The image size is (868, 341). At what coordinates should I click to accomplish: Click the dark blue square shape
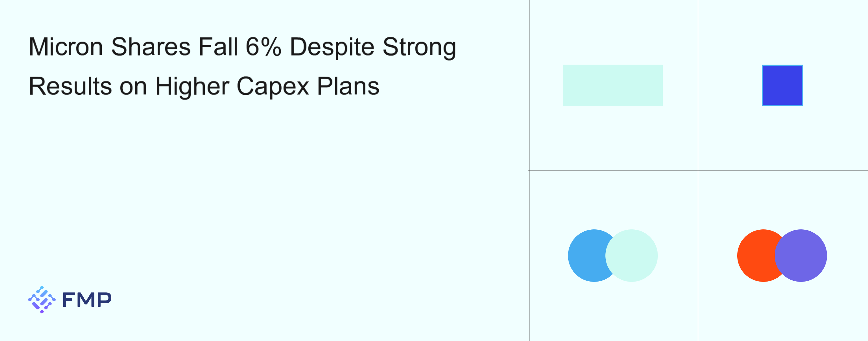pos(782,85)
